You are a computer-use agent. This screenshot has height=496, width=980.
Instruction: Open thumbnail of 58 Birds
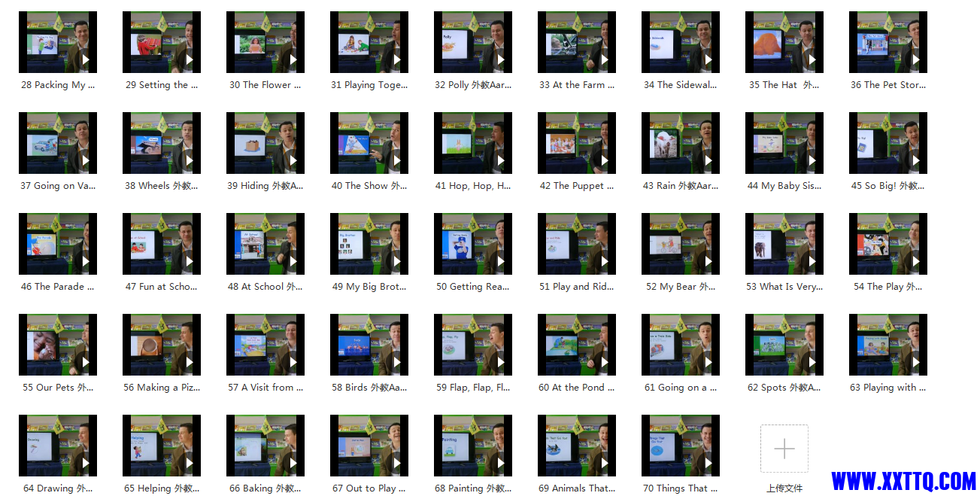(x=369, y=345)
